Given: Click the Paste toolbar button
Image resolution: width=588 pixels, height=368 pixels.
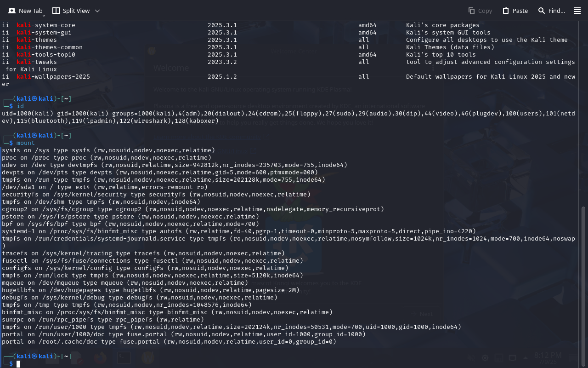Looking at the screenshot, I should [x=515, y=11].
